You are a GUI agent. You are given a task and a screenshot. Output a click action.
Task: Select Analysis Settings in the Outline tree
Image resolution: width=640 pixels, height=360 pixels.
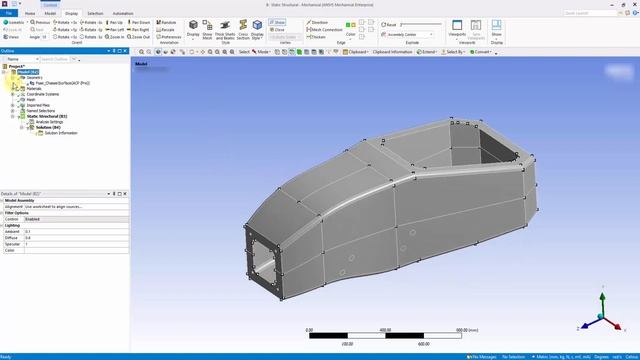pyautogui.click(x=49, y=122)
